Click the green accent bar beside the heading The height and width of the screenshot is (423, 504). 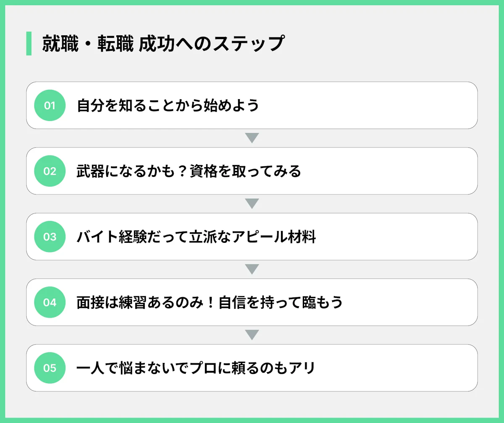[x=29, y=43]
